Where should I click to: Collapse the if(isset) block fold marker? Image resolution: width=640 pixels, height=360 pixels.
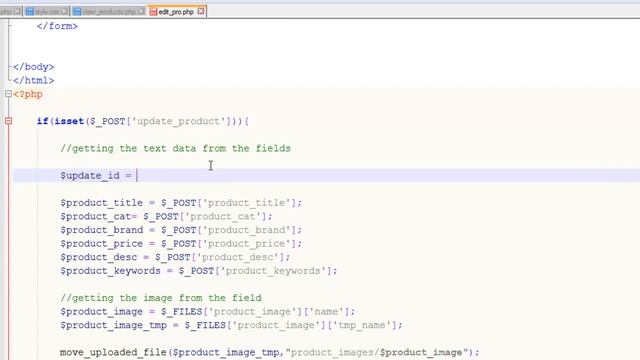(x=9, y=121)
